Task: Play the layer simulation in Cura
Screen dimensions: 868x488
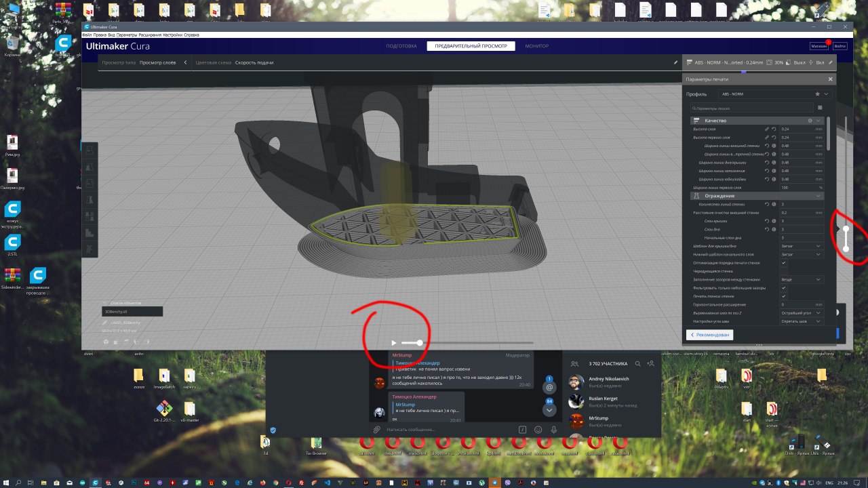Action: coord(394,343)
